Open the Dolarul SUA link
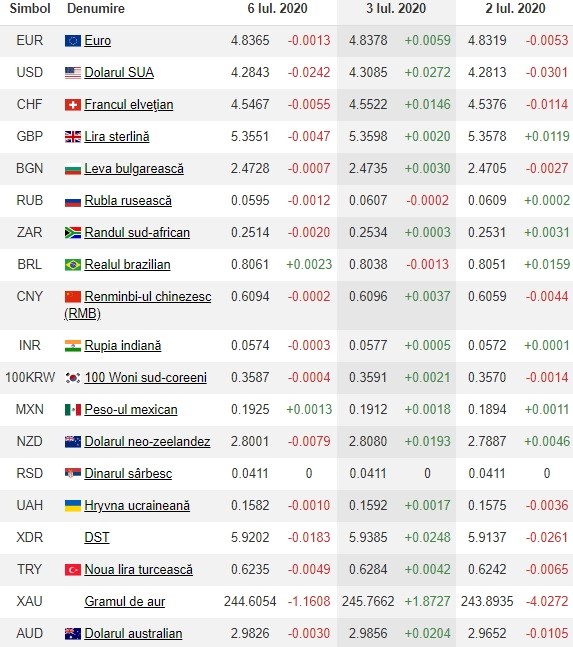This screenshot has height=647, width=573. pos(119,73)
